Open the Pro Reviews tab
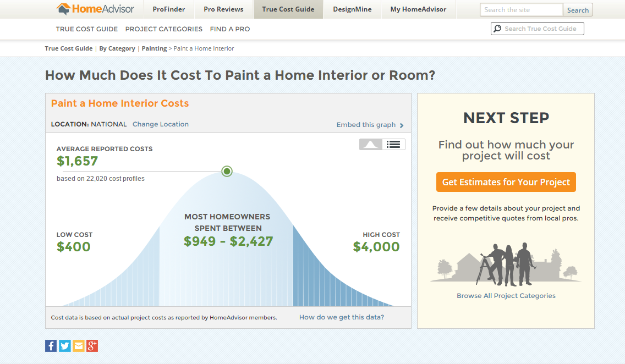625x364 pixels. (223, 9)
